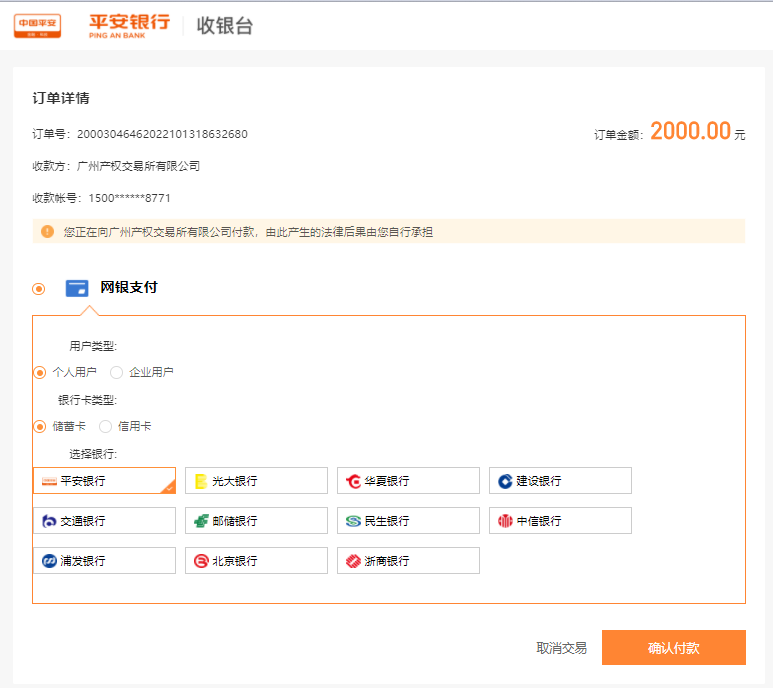The height and width of the screenshot is (688, 773).
Task: Click the 银行卡类型 label
Action: pyautogui.click(x=88, y=400)
